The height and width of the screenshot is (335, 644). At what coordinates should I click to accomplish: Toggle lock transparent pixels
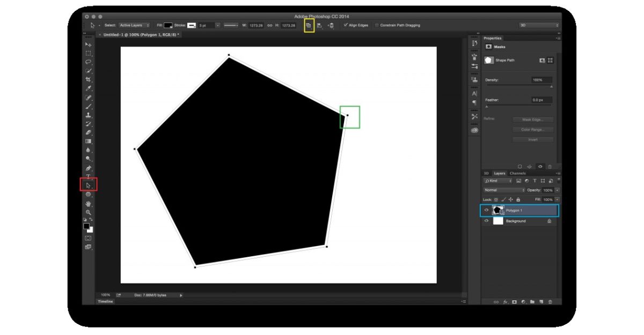(x=496, y=199)
